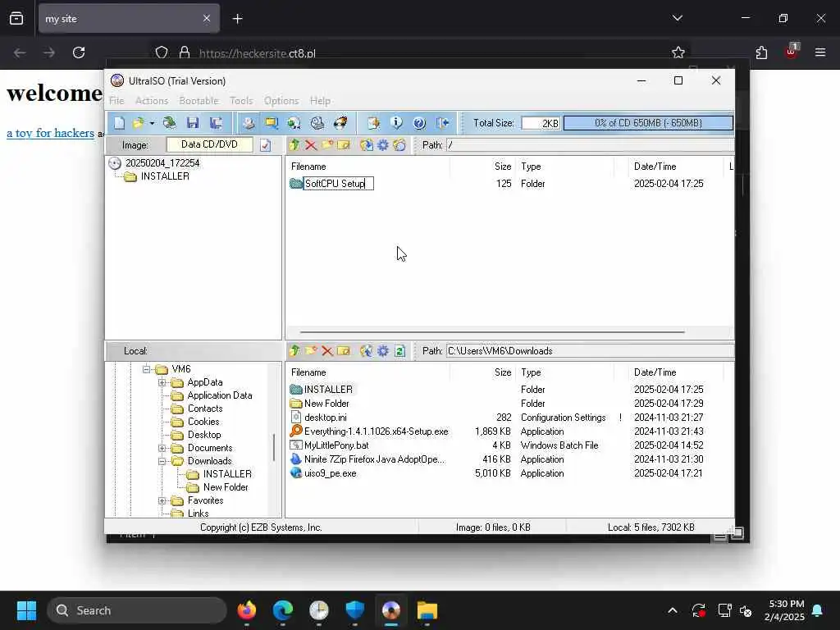Open a new browser tab with plus
This screenshot has height=630, width=840.
click(x=238, y=19)
